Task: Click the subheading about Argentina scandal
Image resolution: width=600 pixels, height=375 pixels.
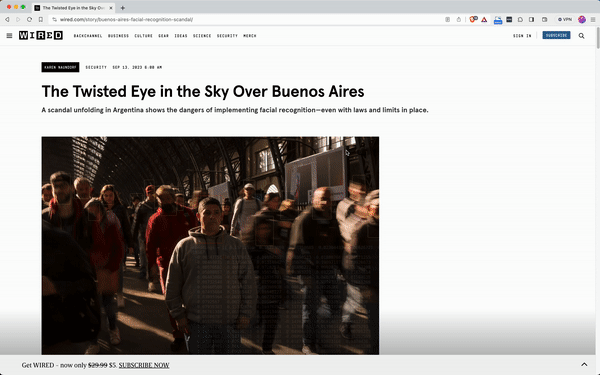Action: pyautogui.click(x=235, y=110)
